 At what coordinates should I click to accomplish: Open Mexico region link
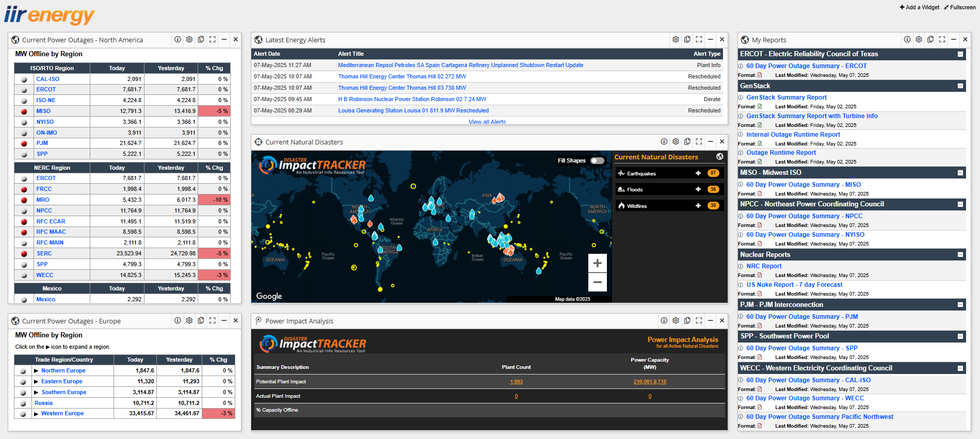click(x=45, y=299)
